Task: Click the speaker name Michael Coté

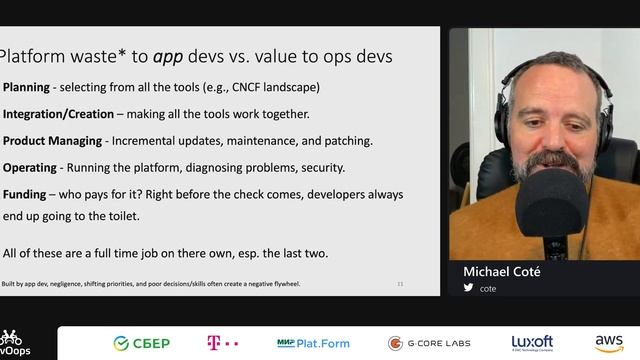Action: [x=502, y=271]
